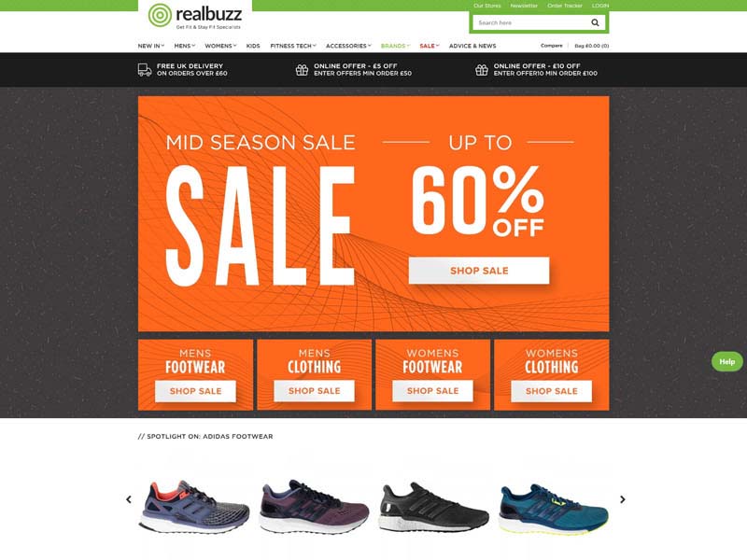Open the Fitness Tech menu
This screenshot has width=747, height=560.
293,46
